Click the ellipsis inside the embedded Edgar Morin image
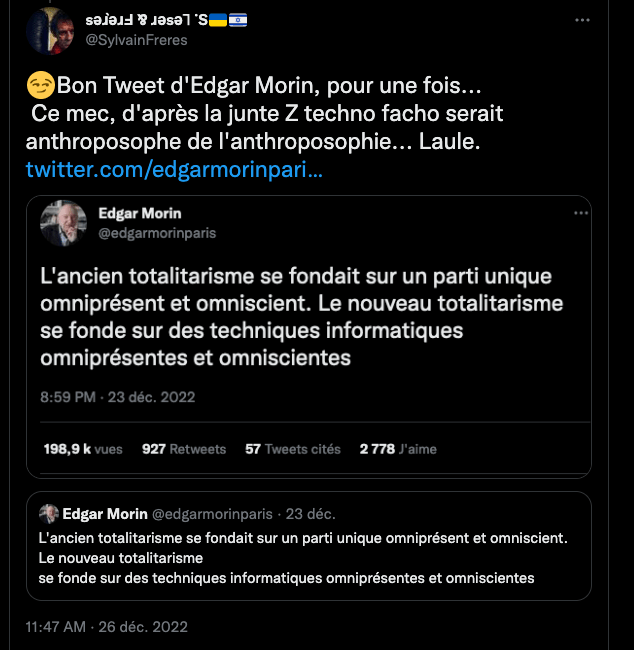This screenshot has width=634, height=650. click(x=581, y=213)
